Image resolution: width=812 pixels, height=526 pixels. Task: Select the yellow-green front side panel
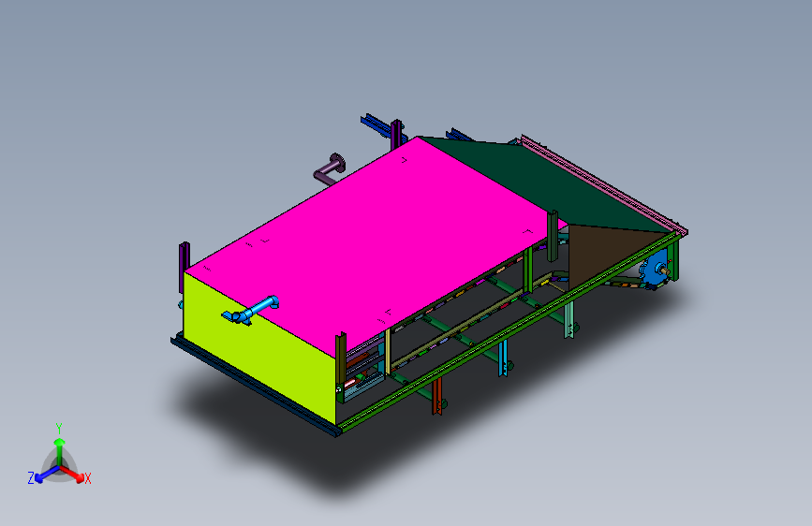click(x=258, y=347)
